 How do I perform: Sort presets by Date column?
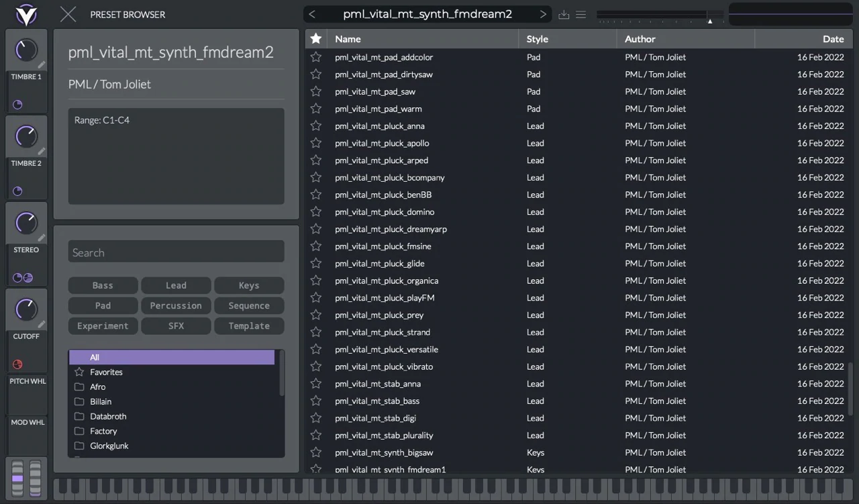(804, 39)
